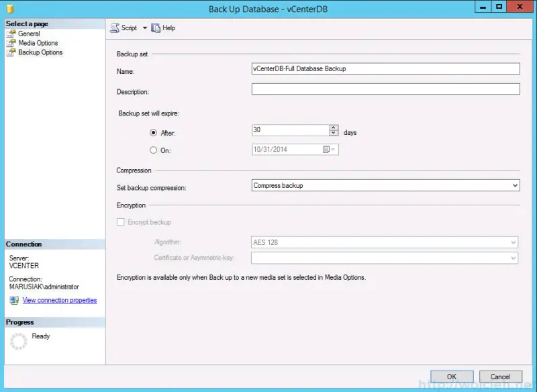Click the icon beside View connection properties
This screenshot has width=537, height=392.
13,299
